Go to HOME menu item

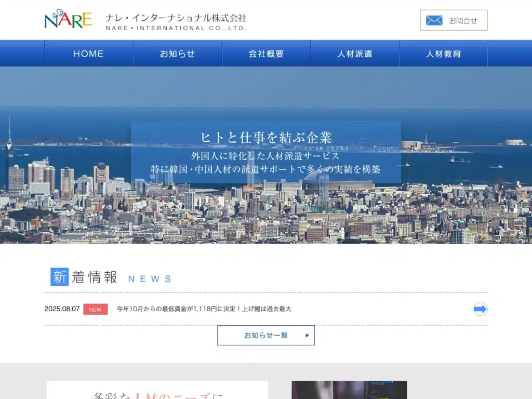click(x=89, y=54)
